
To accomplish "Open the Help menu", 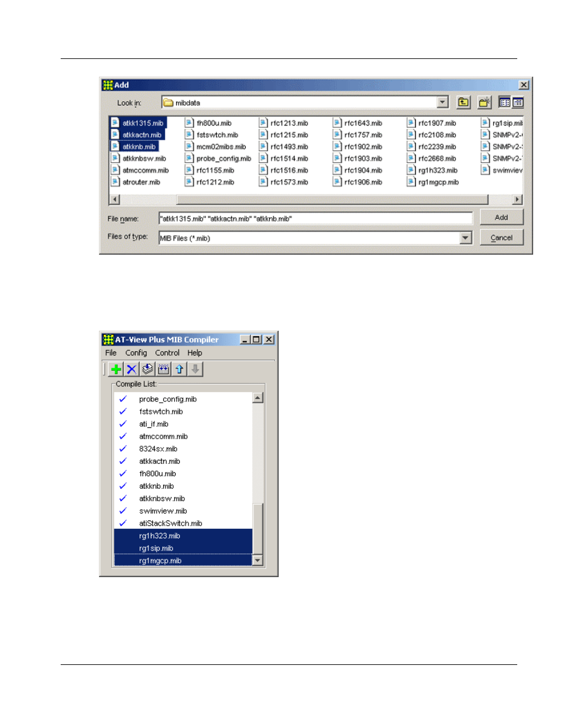I will click(195, 353).
